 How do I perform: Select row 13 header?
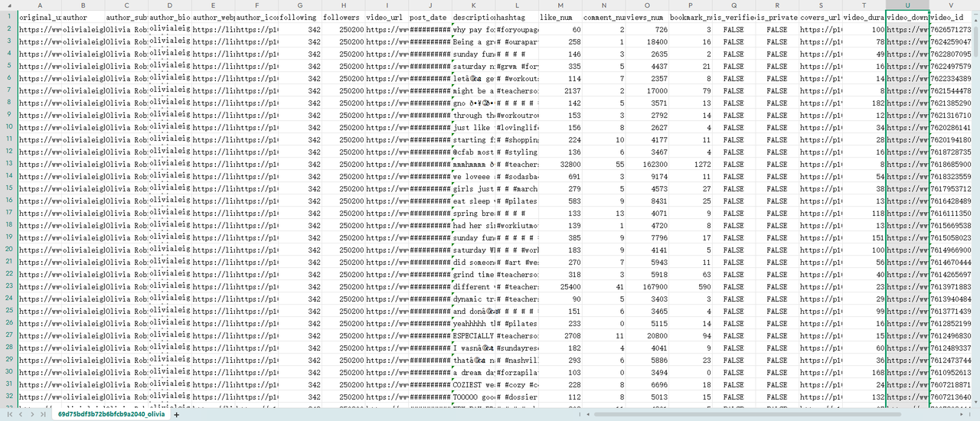coord(8,164)
